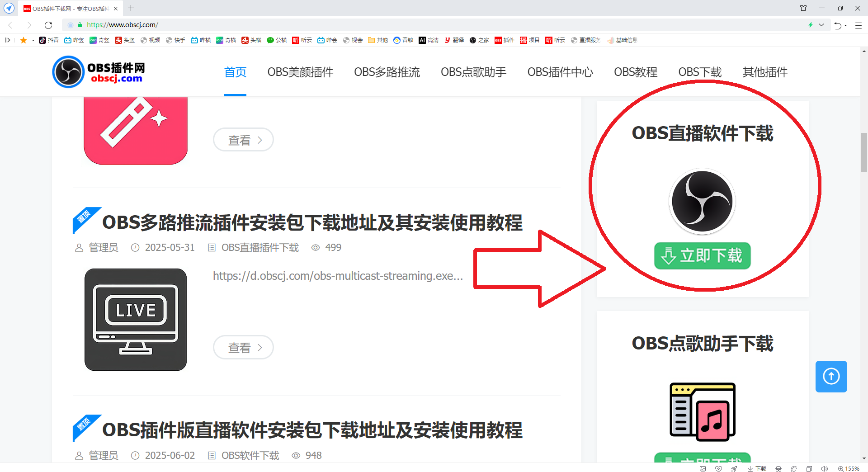Expand the address bar dropdown chevron
This screenshot has width=868, height=472.
(821, 25)
